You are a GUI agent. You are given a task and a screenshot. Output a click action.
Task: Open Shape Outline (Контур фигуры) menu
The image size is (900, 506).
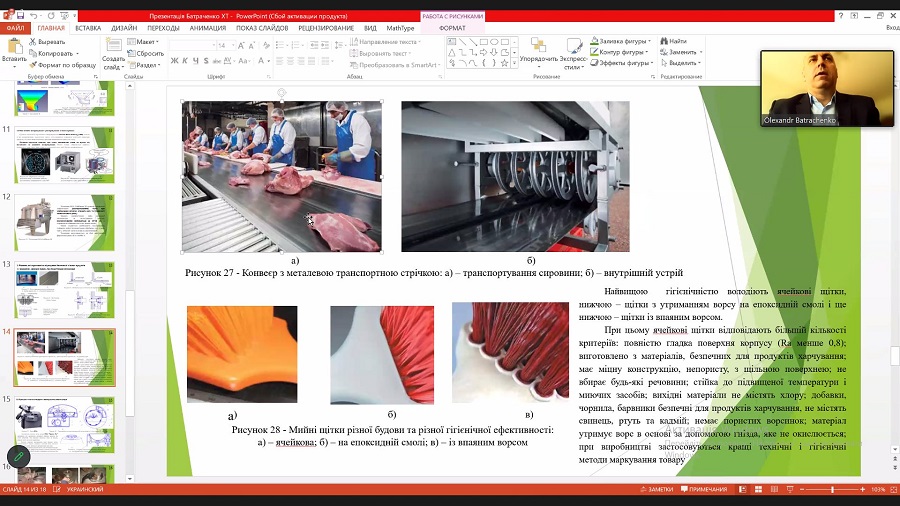[620, 52]
